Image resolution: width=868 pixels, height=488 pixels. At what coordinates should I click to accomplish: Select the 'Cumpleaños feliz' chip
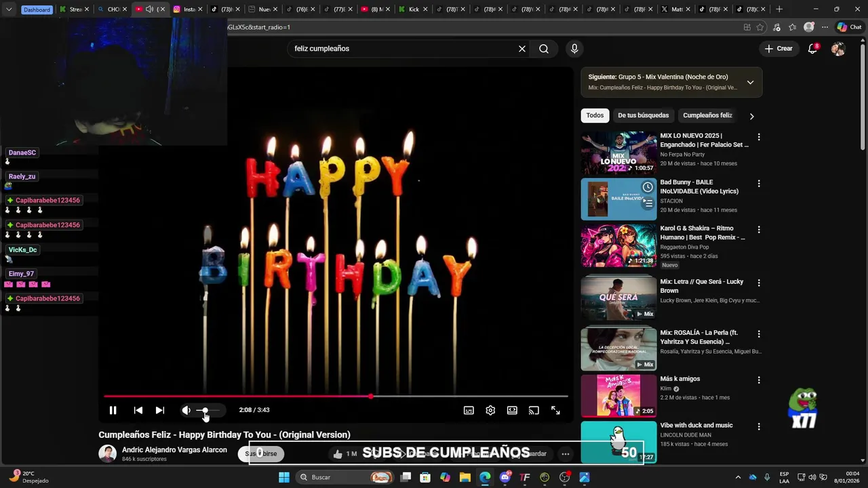[707, 115]
